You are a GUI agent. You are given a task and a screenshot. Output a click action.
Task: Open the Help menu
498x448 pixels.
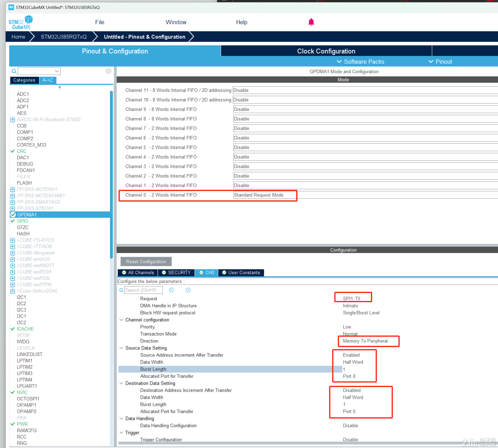click(242, 22)
